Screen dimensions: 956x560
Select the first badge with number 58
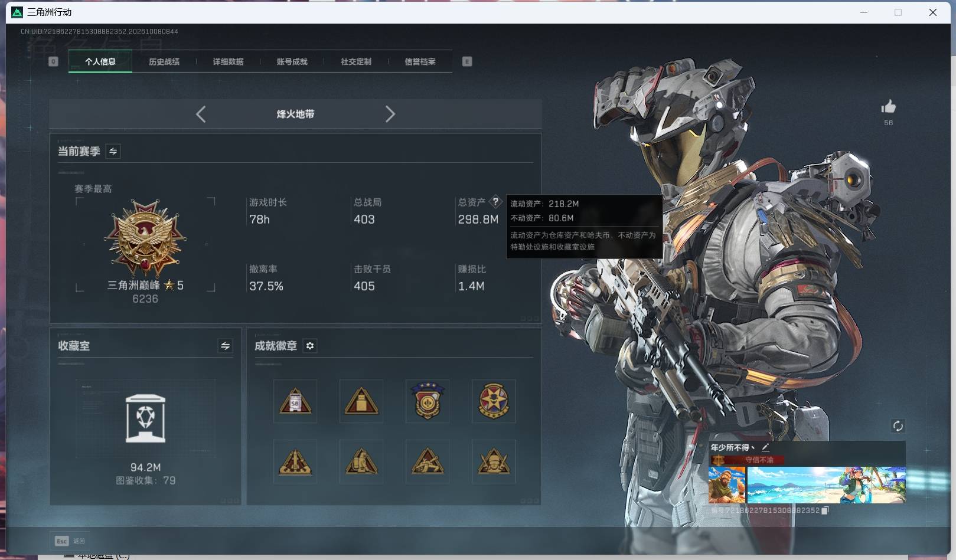tap(295, 401)
